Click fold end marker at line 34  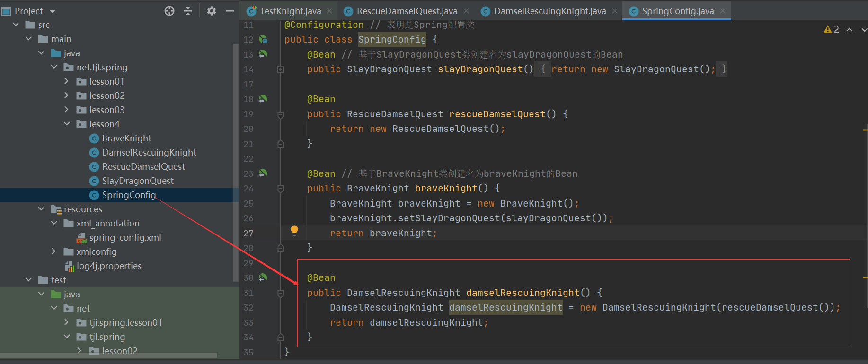tap(281, 337)
